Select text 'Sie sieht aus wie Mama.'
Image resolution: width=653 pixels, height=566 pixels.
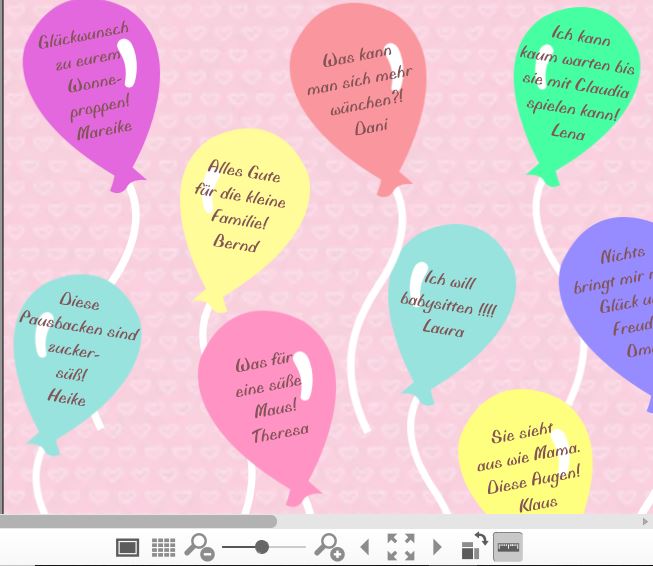(x=528, y=446)
